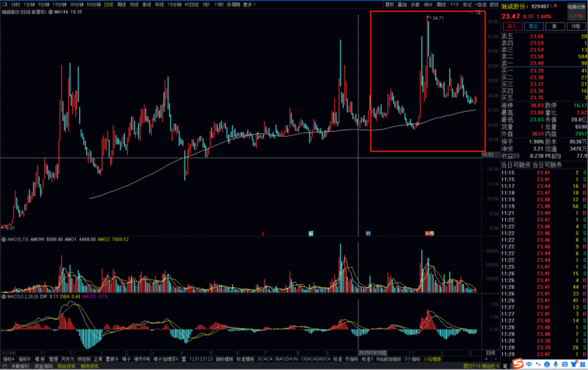This screenshot has width=588, height=370.
Task: Expand the 更多 periods dropdown
Action: point(247,4)
